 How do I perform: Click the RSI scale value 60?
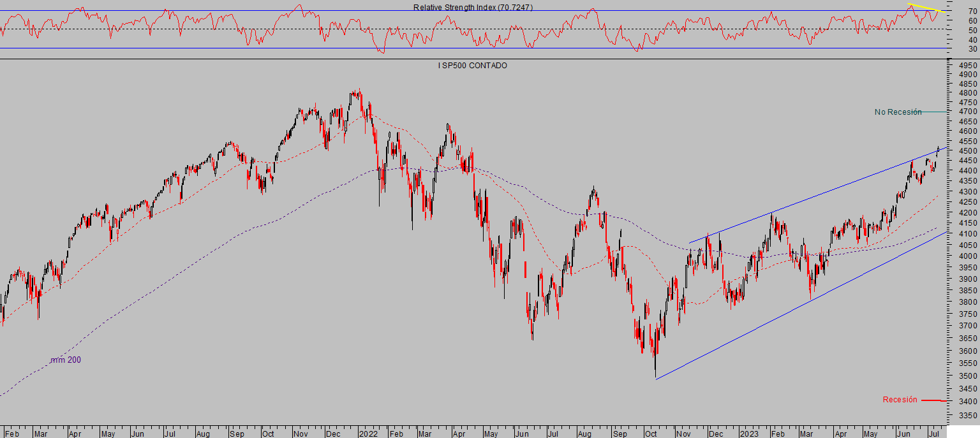pyautogui.click(x=973, y=20)
